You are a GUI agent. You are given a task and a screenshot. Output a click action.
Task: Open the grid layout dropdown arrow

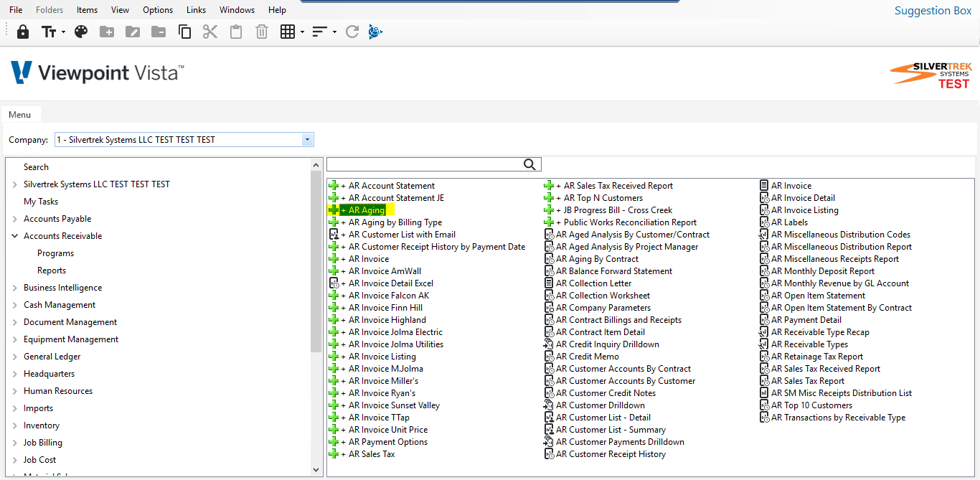[302, 32]
